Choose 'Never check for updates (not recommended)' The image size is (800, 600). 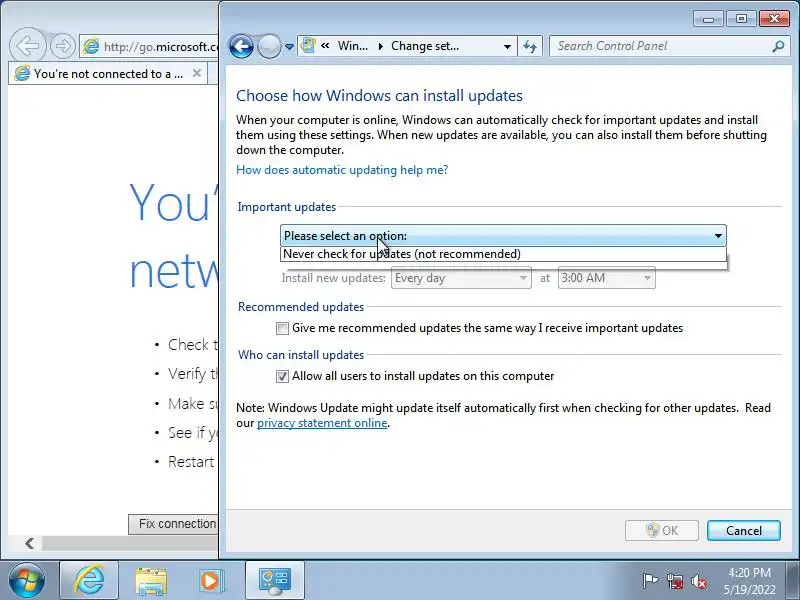click(x=503, y=254)
